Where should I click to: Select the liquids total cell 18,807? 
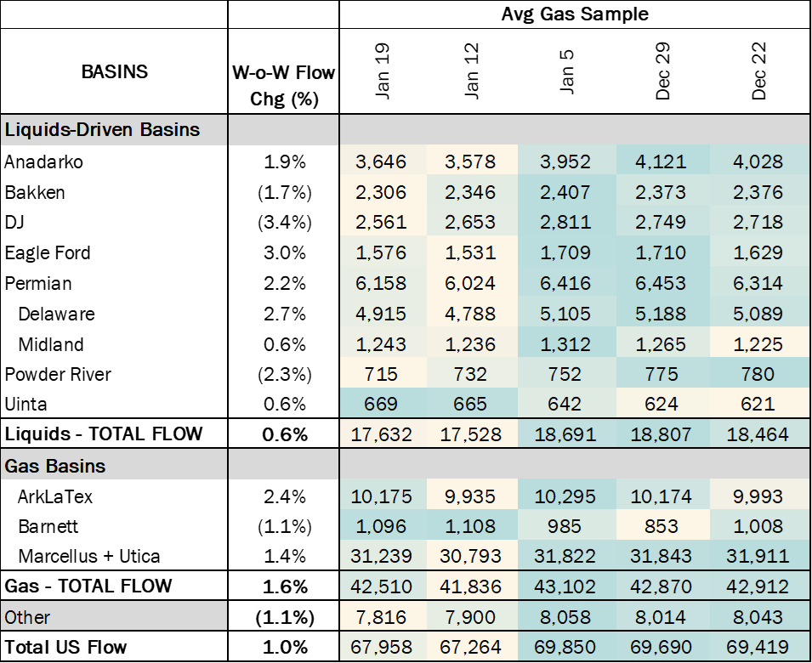tap(661, 435)
